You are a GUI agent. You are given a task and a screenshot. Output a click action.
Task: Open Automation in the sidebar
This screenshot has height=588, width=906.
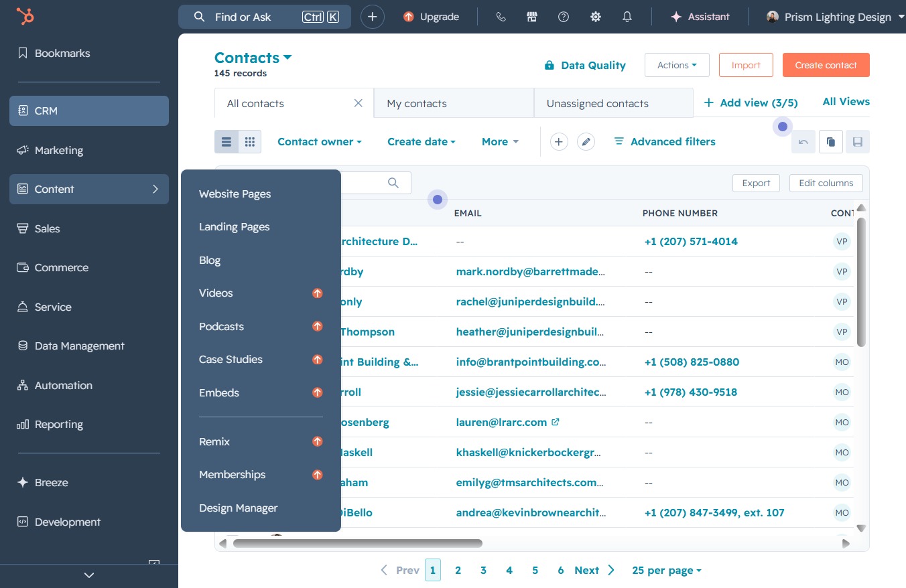tap(89, 385)
